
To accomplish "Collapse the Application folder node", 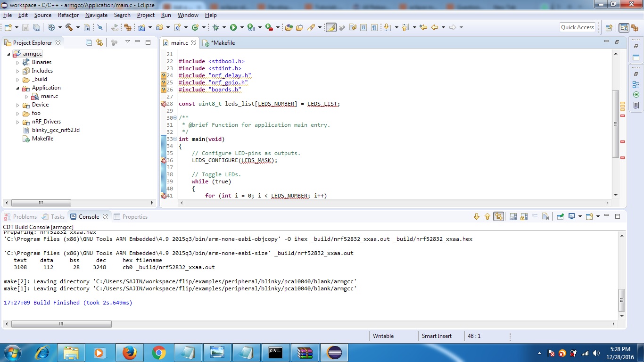I will click(x=17, y=88).
